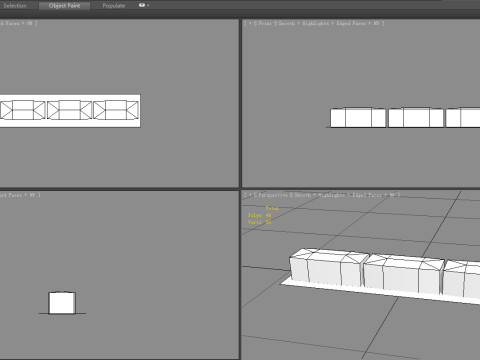This screenshot has width=480, height=360.
Task: Open the ribbon options dropdown arrow
Action: 148,6
